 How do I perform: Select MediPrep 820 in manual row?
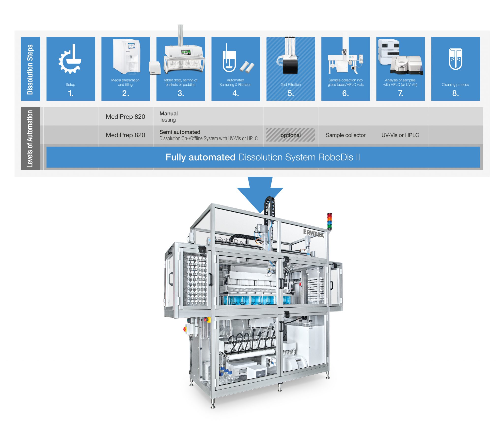pyautogui.click(x=125, y=117)
